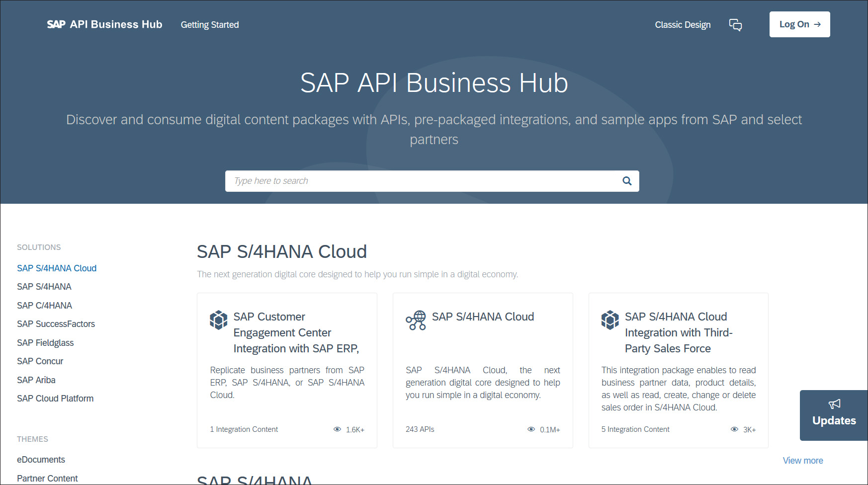Click '1 Integration Content' text
This screenshot has height=485, width=868.
pyautogui.click(x=244, y=429)
